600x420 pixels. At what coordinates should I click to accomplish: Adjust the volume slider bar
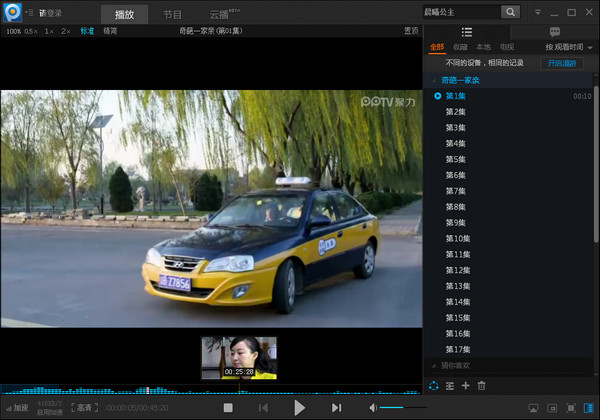(404, 408)
